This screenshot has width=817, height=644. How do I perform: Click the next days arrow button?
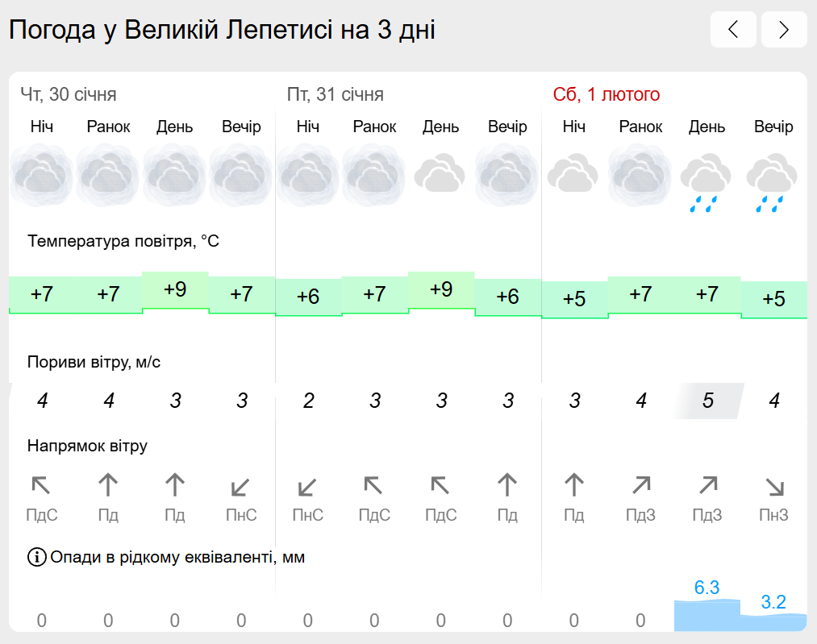pos(784,29)
